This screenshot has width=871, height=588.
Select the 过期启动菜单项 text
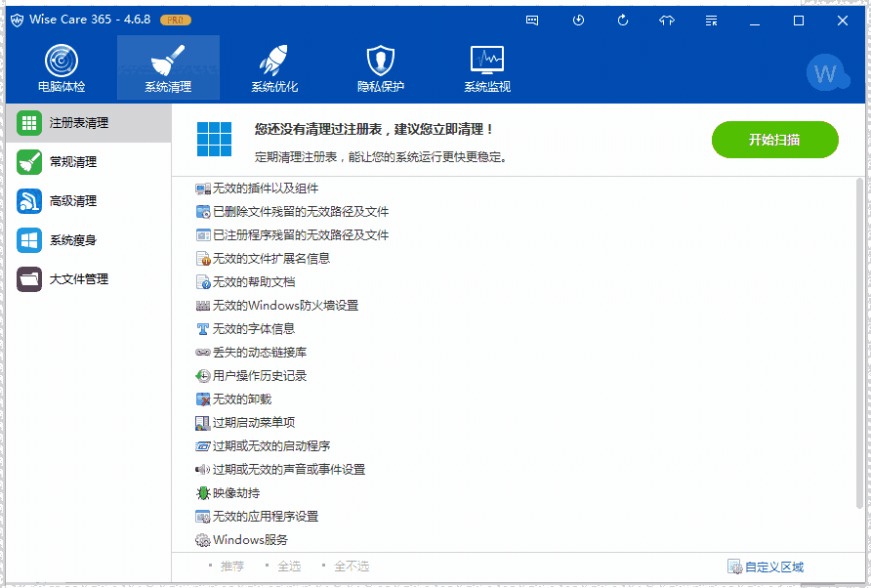point(254,423)
